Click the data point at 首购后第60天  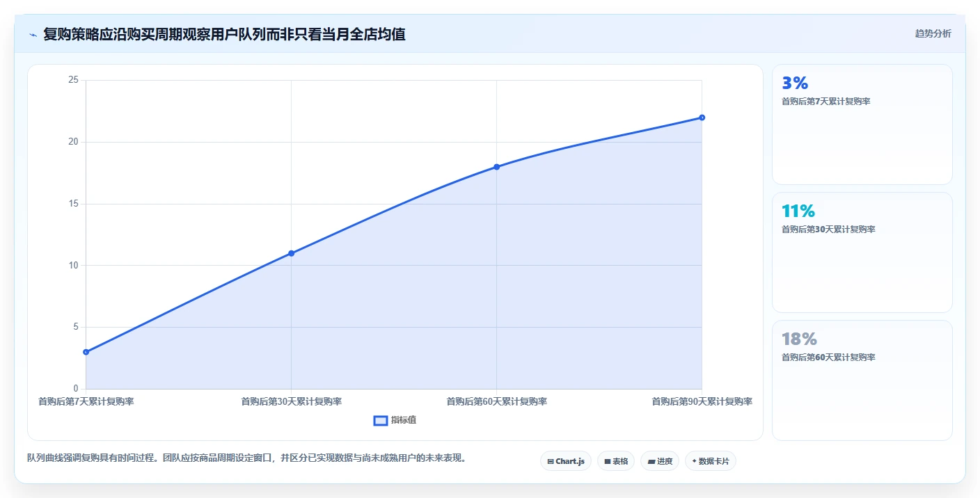pyautogui.click(x=496, y=167)
